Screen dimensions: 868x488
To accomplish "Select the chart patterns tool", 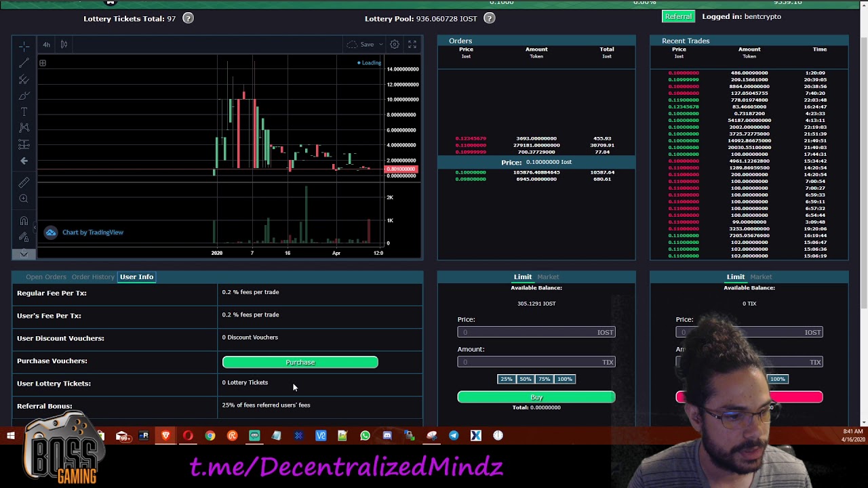I will [x=24, y=128].
